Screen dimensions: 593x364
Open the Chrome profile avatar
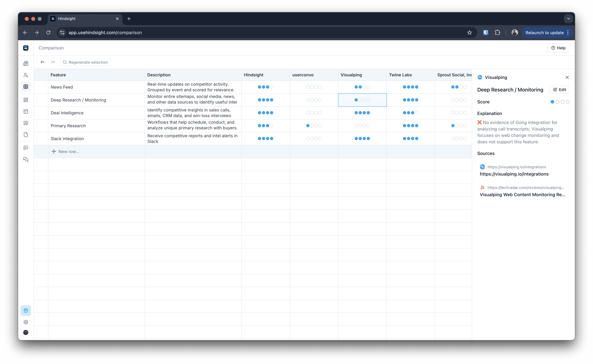point(515,33)
